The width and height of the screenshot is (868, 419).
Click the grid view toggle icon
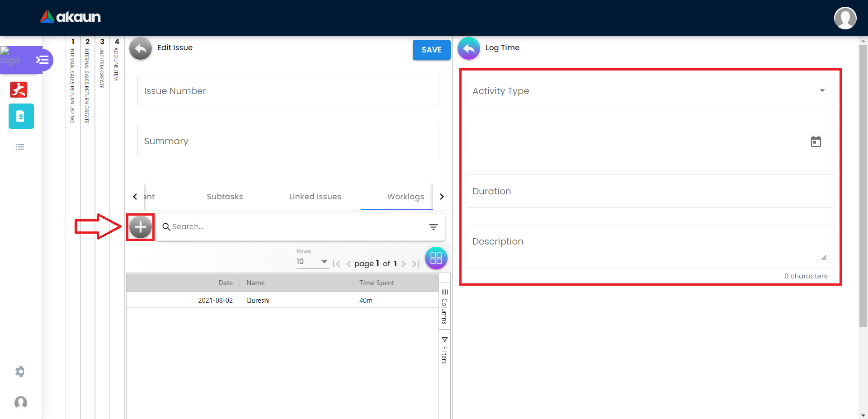[x=436, y=258]
